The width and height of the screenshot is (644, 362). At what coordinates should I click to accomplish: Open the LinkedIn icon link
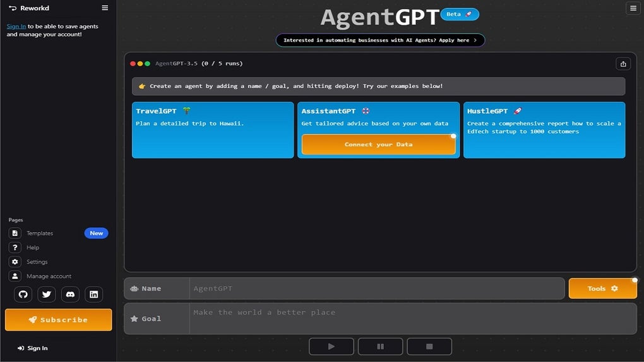pyautogui.click(x=93, y=295)
